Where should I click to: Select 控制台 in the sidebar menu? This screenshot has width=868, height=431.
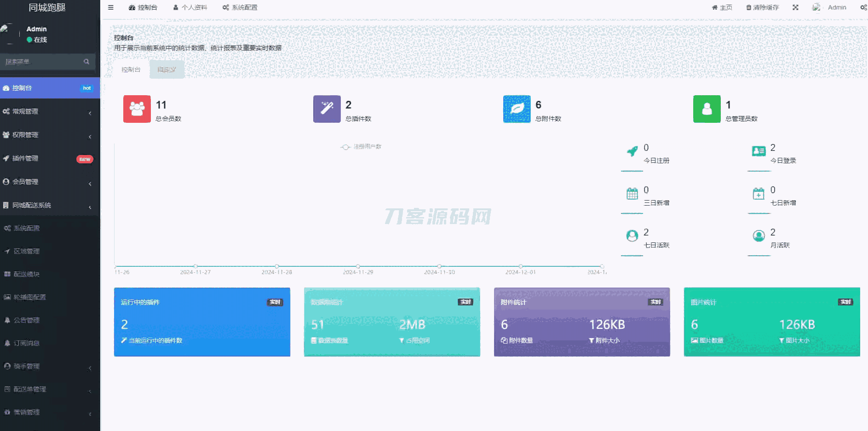click(x=50, y=88)
